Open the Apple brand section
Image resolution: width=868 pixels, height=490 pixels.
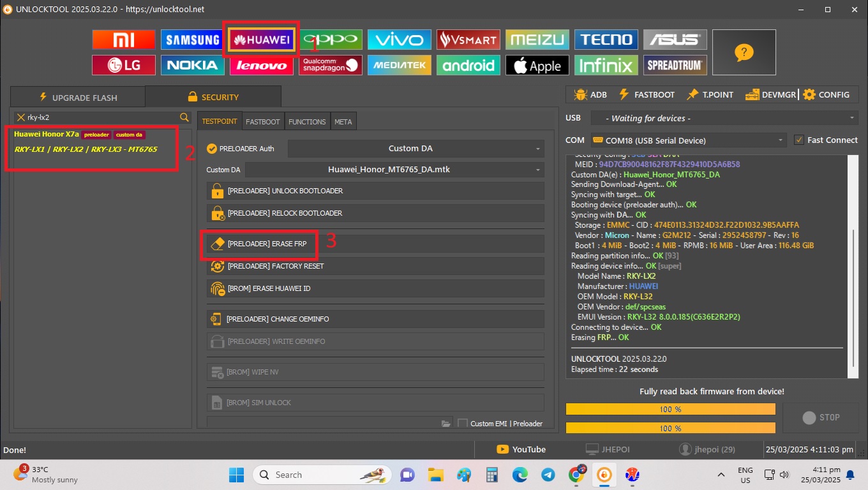click(537, 65)
